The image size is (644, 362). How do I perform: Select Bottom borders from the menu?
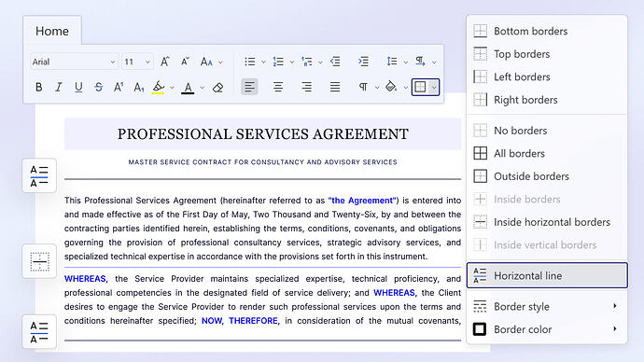click(x=547, y=31)
